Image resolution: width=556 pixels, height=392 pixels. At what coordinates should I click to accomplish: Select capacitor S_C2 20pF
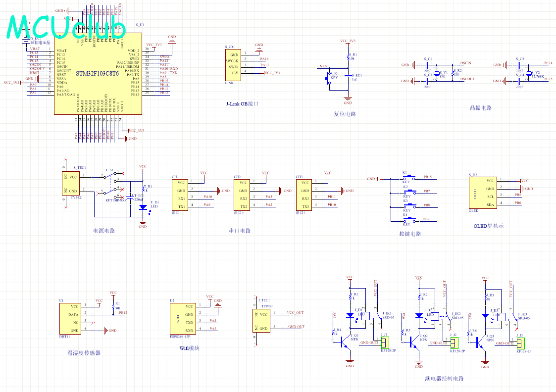pos(519,65)
